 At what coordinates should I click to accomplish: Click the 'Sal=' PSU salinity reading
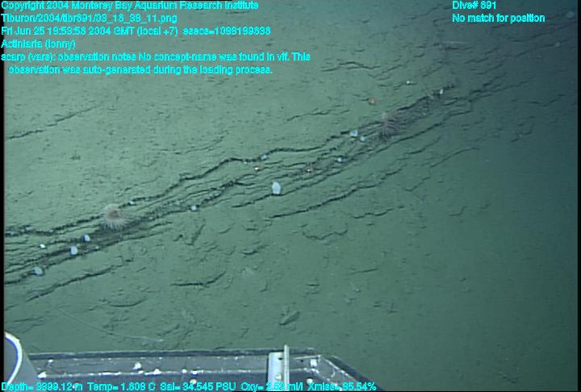click(x=198, y=387)
